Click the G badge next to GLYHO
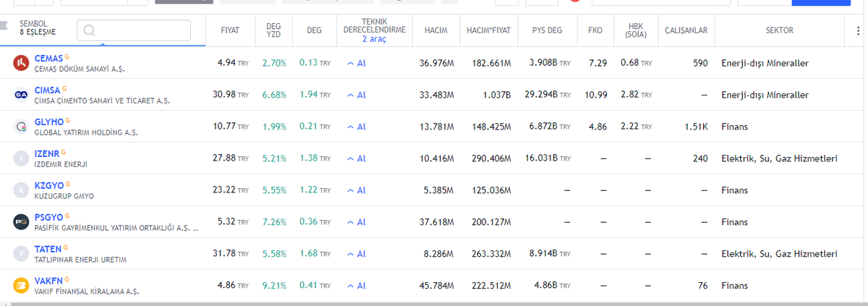Viewport: 868px width, 306px height. pos(68,120)
